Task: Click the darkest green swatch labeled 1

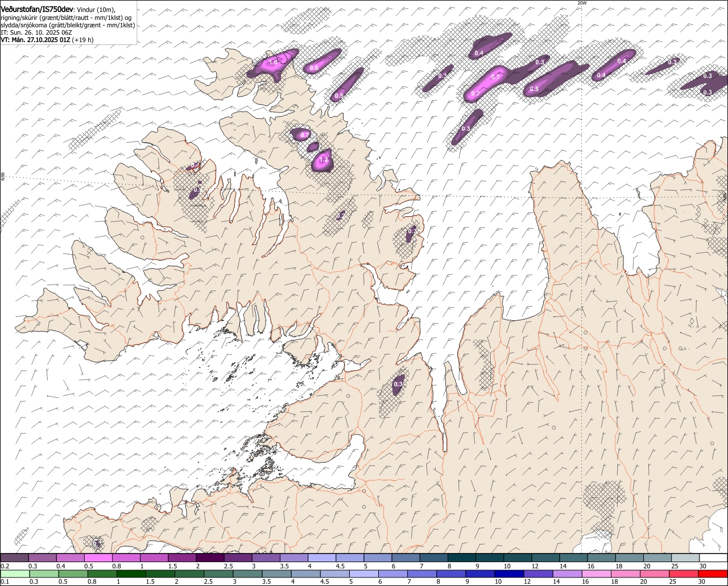Action: (131, 573)
